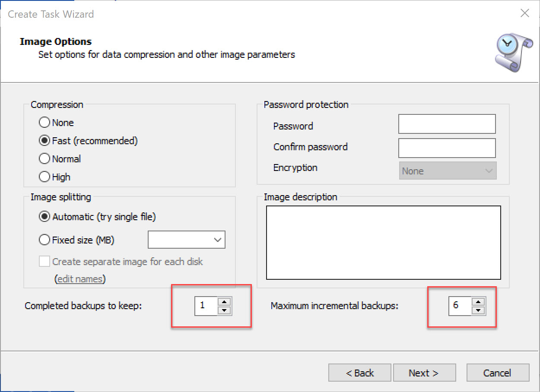The image size is (540, 392).
Task: Go to next wizard step
Action: tap(424, 373)
